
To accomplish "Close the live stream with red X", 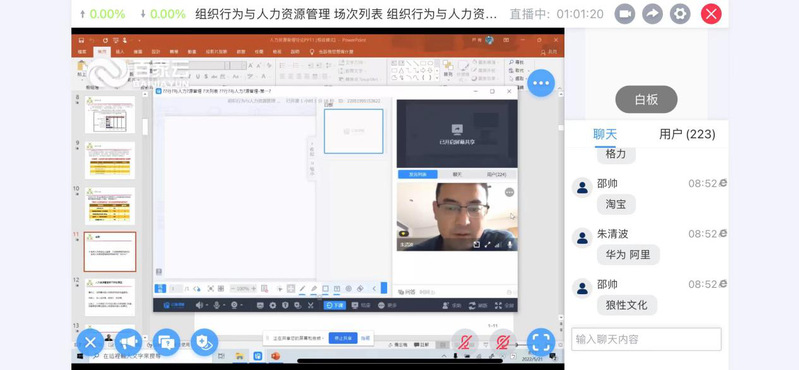I will (x=711, y=14).
